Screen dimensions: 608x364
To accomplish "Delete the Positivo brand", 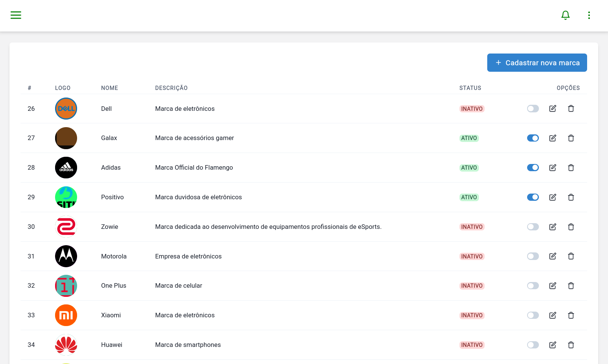I will 571,197.
